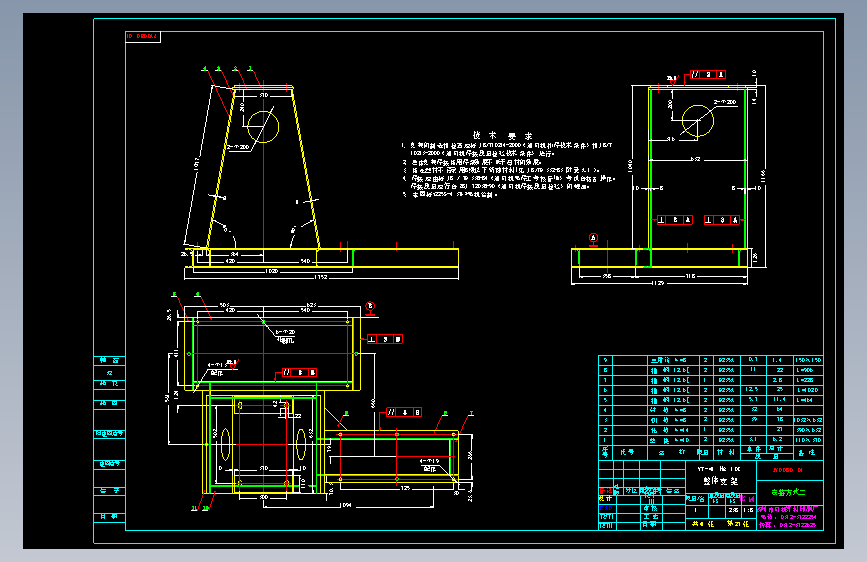Image resolution: width=867 pixels, height=562 pixels.
Task: Click the red label box at frame's top-left corner
Action: point(143,37)
